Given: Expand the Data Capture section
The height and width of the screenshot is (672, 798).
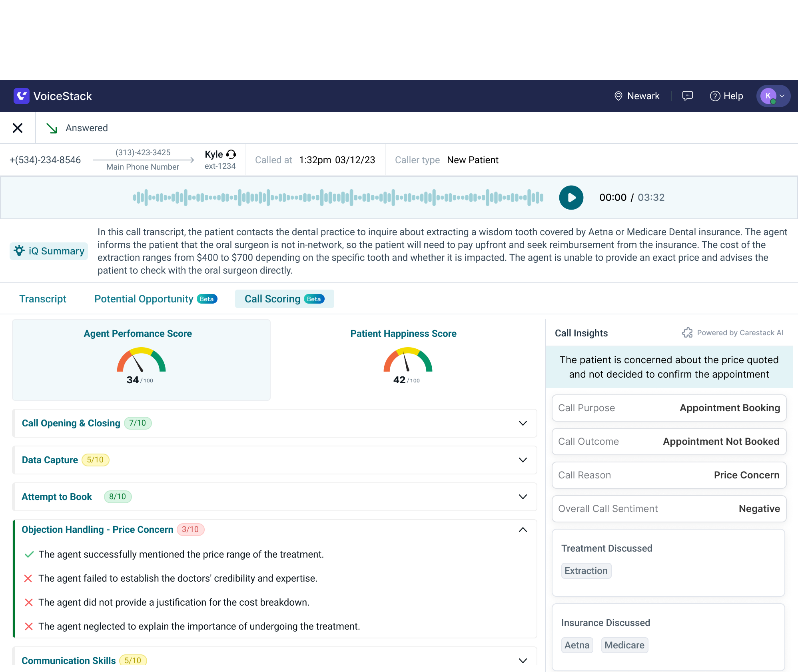Looking at the screenshot, I should [x=523, y=460].
